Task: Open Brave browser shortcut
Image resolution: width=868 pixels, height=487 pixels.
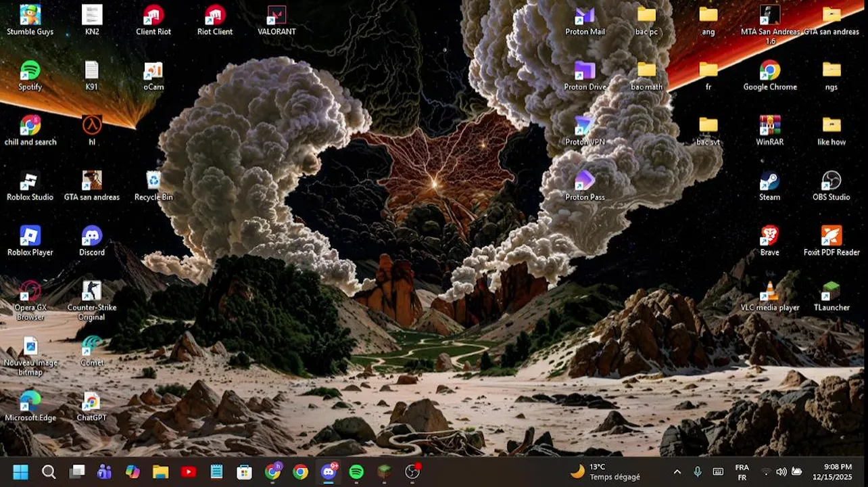Action: point(770,241)
